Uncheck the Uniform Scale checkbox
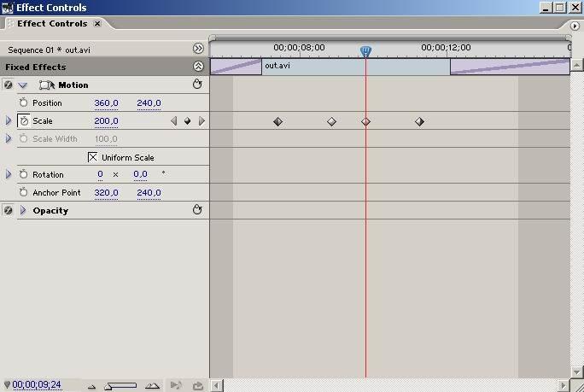 coord(93,157)
